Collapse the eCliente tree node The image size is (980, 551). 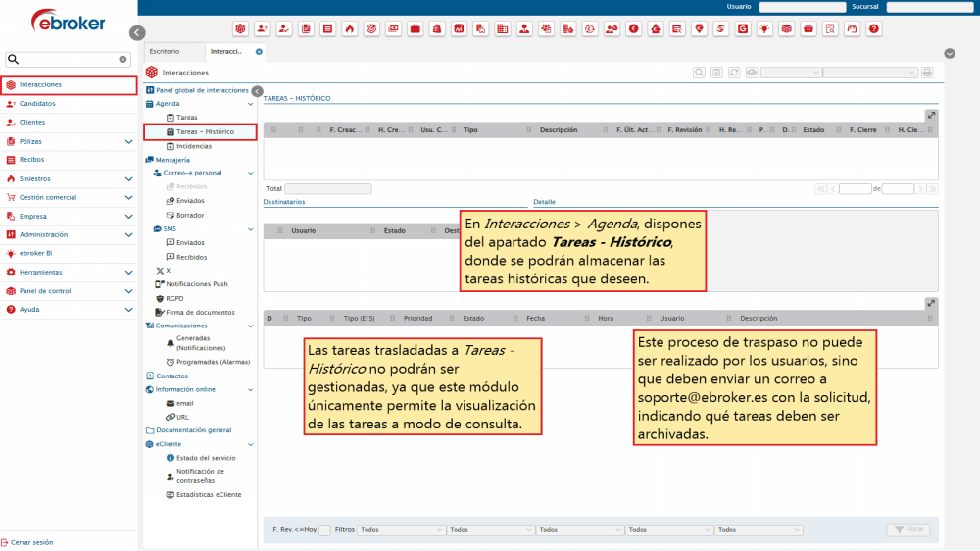coord(251,445)
